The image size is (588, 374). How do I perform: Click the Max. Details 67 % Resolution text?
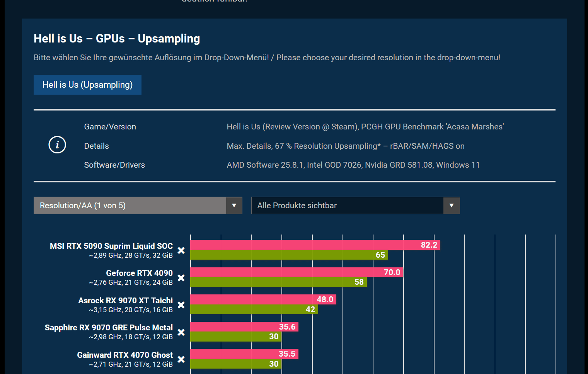pyautogui.click(x=346, y=146)
